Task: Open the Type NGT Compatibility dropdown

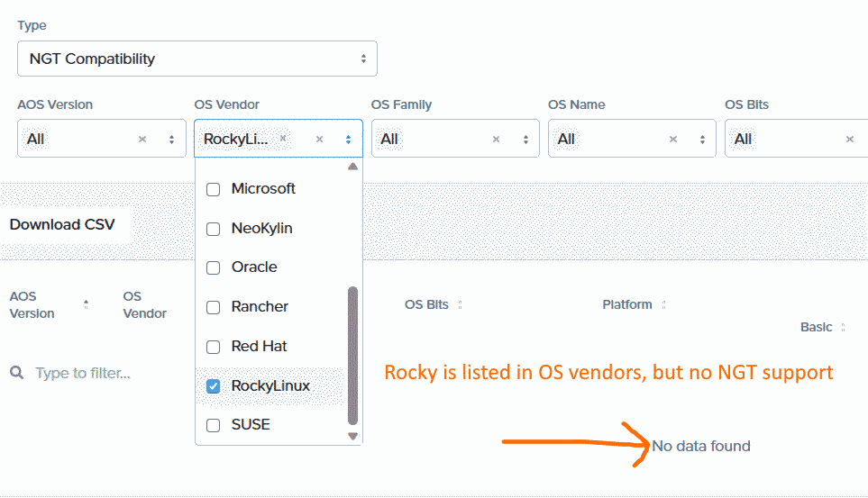Action: click(197, 59)
